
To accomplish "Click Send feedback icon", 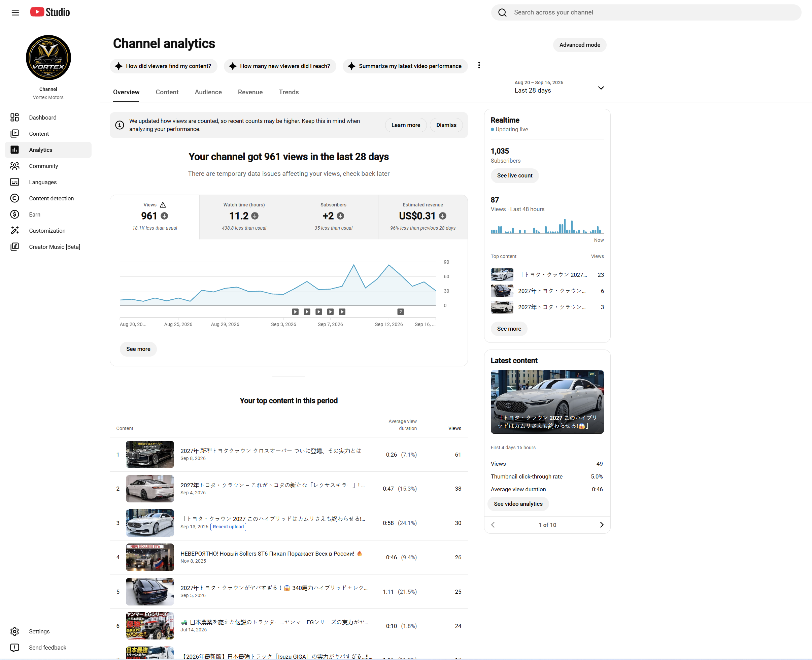I will 15,648.
